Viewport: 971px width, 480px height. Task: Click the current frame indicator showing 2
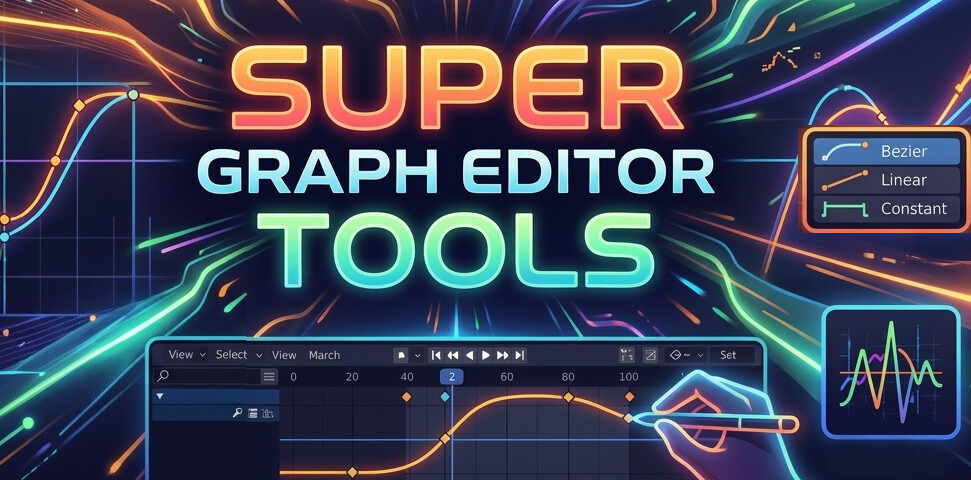click(x=451, y=377)
